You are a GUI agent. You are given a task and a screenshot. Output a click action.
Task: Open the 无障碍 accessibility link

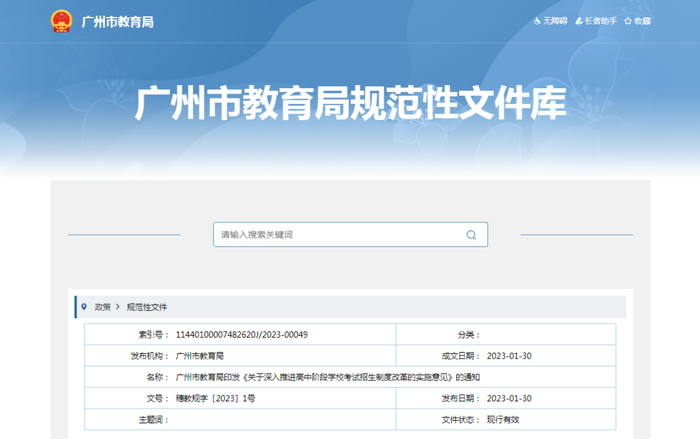pyautogui.click(x=555, y=21)
